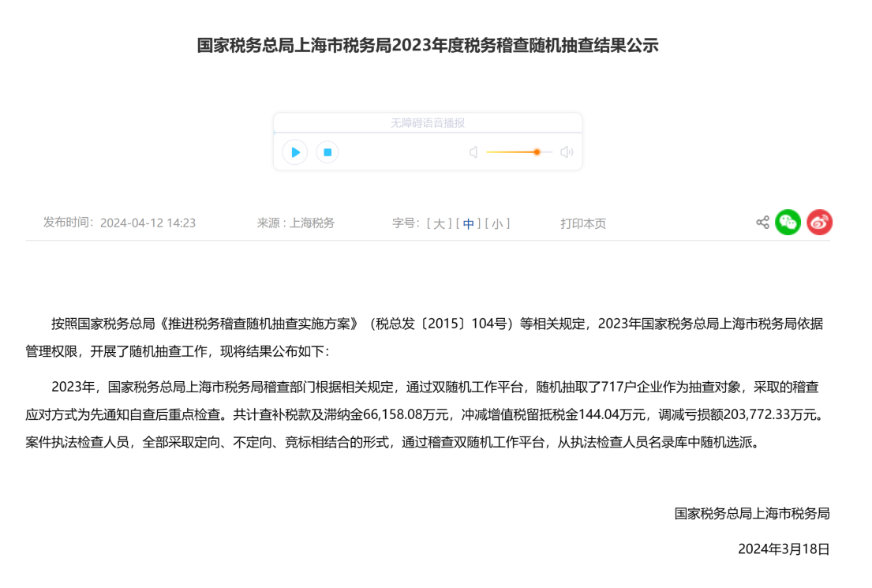Viewport: 872px width, 588px height.
Task: Open the share icon
Action: coord(762,223)
